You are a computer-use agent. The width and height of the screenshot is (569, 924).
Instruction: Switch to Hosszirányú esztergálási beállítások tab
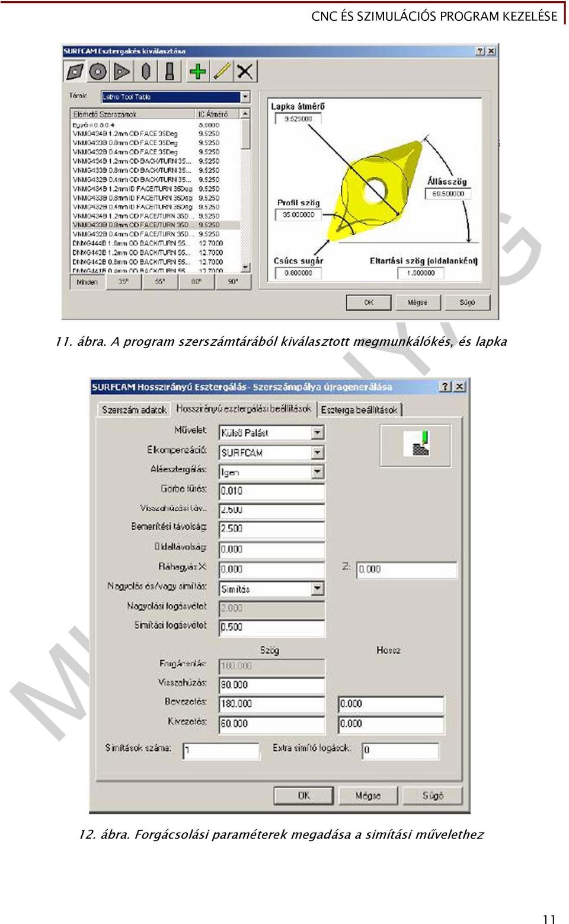tap(244, 409)
